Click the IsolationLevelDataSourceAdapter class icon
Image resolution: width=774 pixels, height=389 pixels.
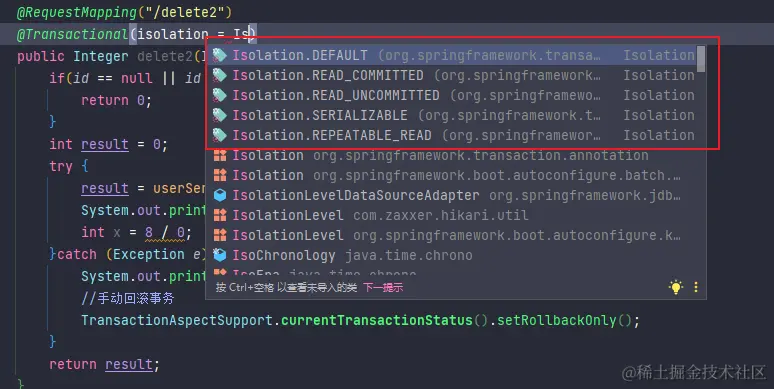[x=220, y=195]
